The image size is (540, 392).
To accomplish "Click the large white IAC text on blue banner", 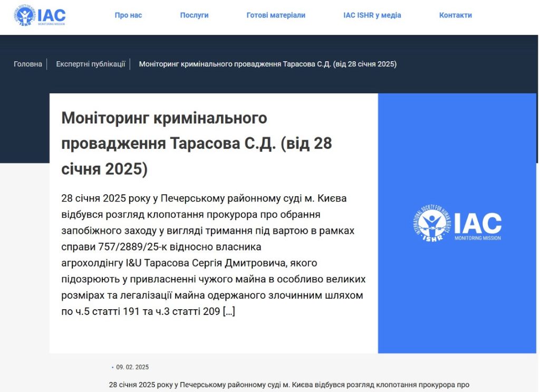I will 477,223.
